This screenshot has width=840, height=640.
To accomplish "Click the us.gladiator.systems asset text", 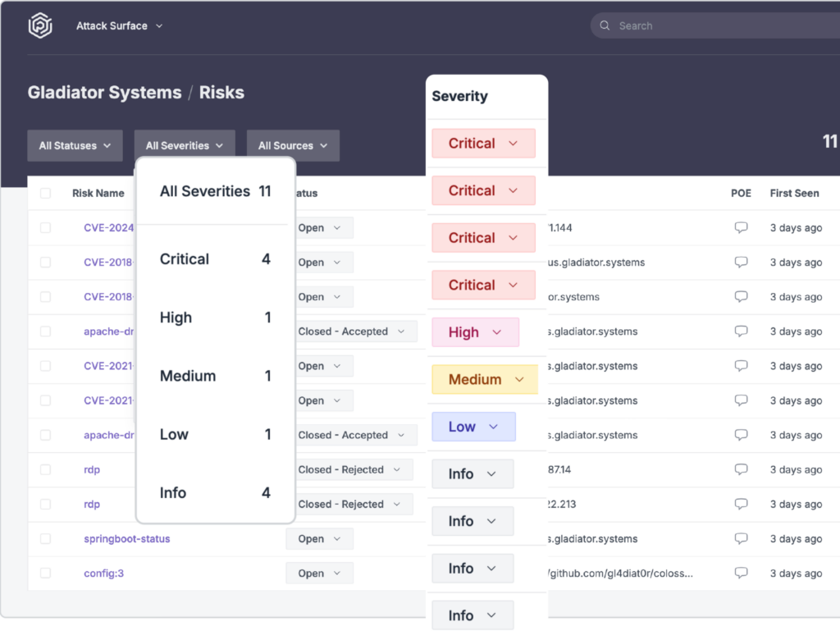I will click(x=596, y=262).
